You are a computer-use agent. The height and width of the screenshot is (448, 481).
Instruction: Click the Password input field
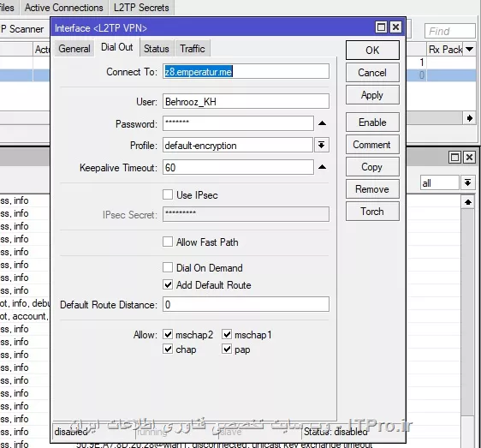[x=238, y=123]
